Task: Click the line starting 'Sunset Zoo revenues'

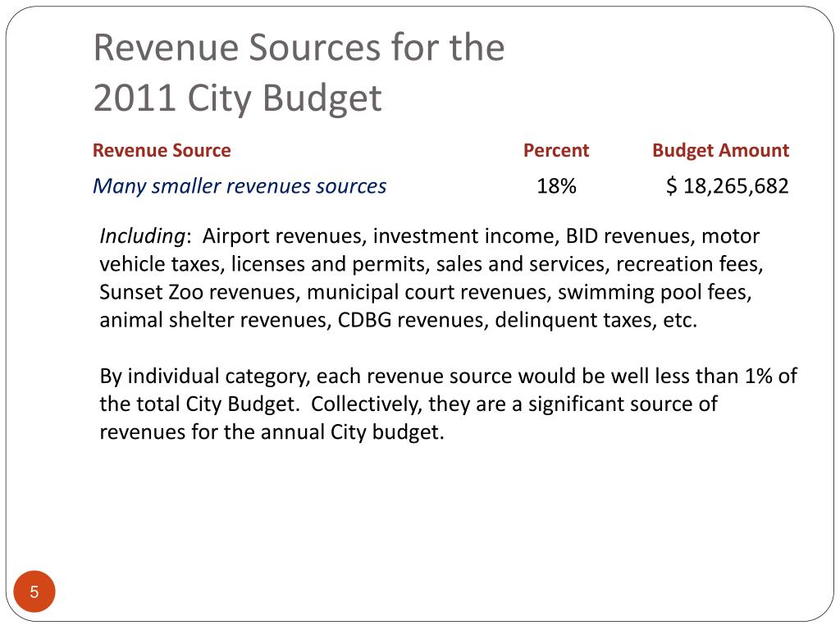Action: click(426, 292)
